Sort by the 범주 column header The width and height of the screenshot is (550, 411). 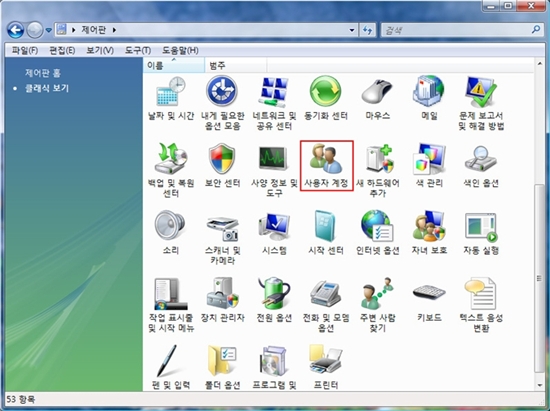(235, 65)
